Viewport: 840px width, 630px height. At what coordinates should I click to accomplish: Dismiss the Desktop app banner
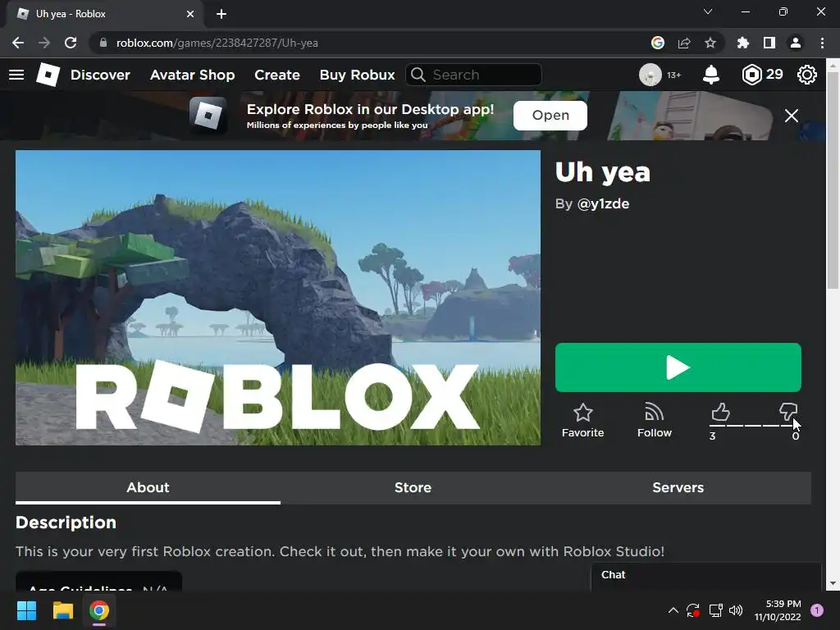(x=792, y=116)
